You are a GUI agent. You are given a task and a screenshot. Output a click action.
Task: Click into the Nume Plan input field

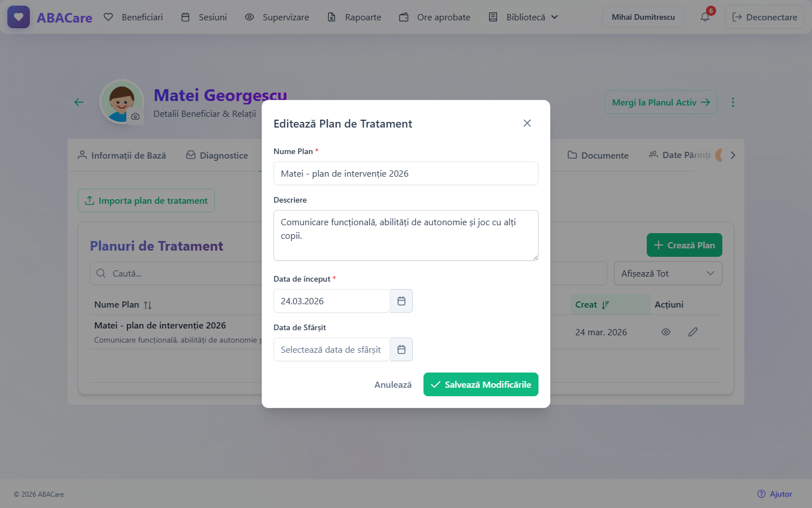[406, 173]
